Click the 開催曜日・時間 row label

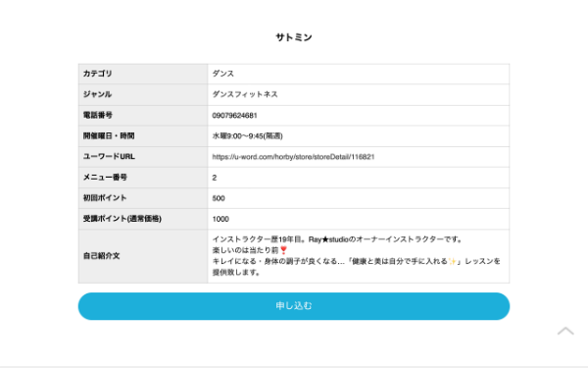pos(109,136)
